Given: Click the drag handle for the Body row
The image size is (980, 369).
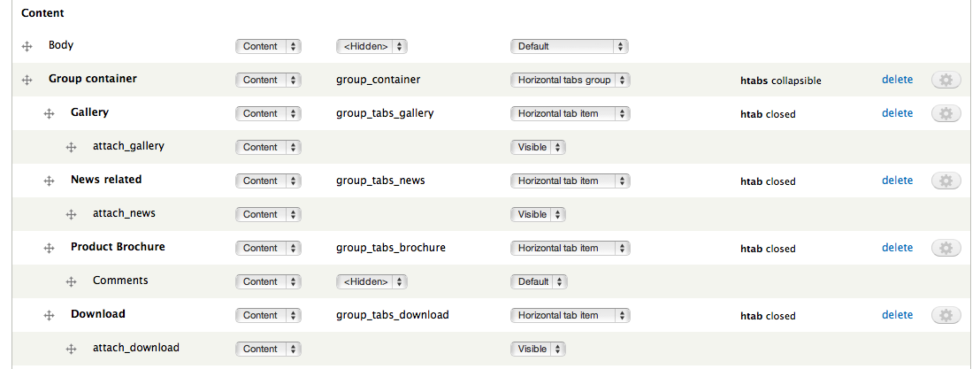Looking at the screenshot, I should [x=27, y=46].
